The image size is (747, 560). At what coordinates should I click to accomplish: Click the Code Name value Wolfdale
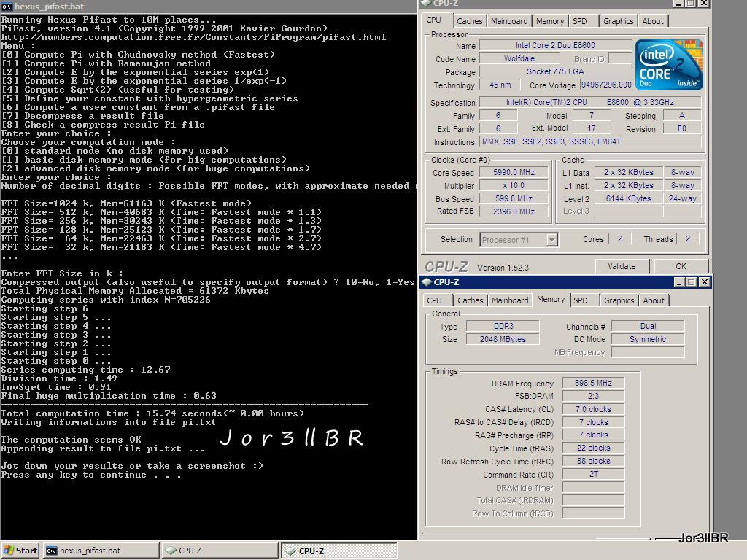pyautogui.click(x=519, y=58)
